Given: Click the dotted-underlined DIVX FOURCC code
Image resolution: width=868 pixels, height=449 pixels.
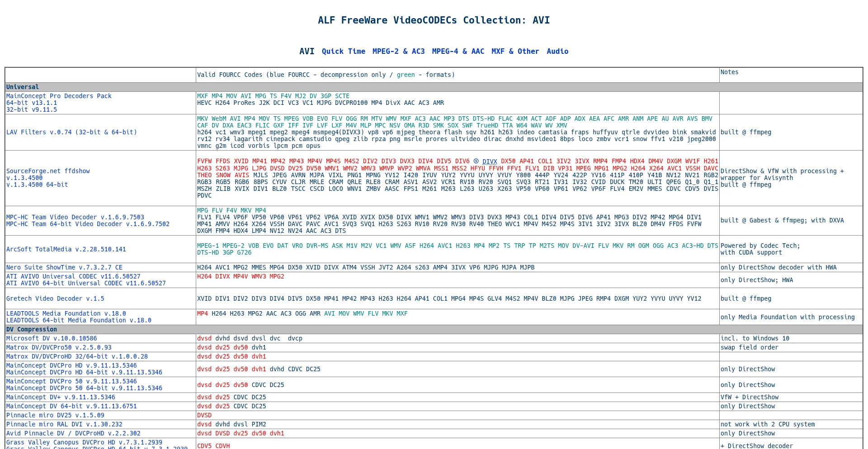Looking at the screenshot, I should [x=490, y=161].
